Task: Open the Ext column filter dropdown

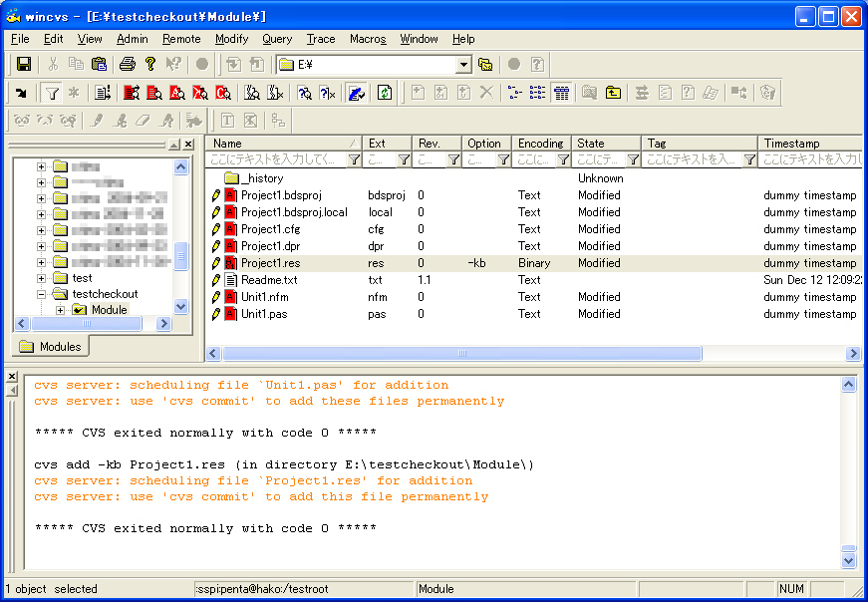Action: pos(404,159)
